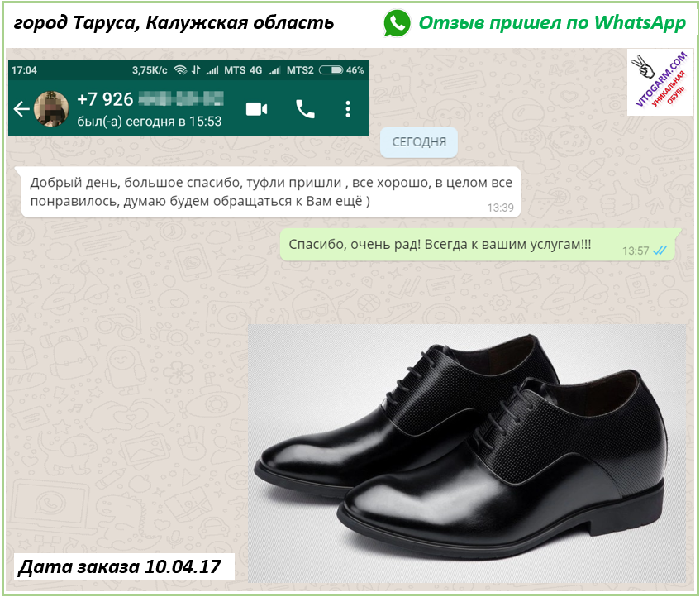Click the 3,75К/с network speed indicator
700x597 pixels.
(150, 70)
